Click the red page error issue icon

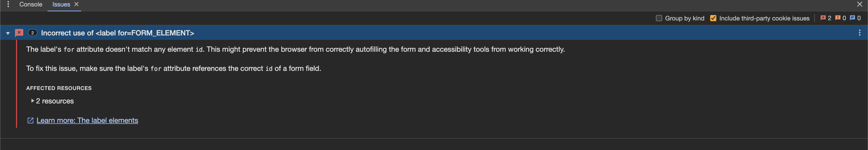[x=19, y=33]
